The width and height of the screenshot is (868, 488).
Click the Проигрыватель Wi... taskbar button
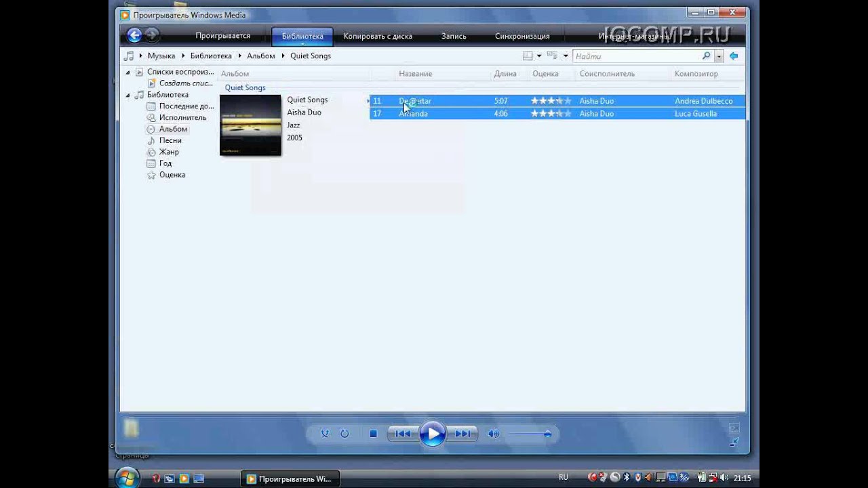[x=290, y=479]
